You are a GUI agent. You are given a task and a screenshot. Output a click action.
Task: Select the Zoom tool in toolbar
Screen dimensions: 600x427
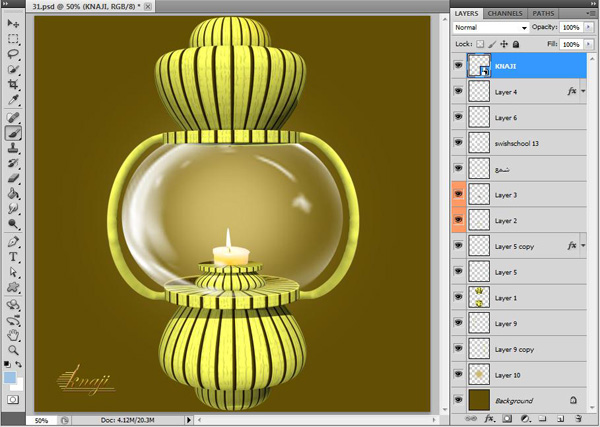coord(14,350)
